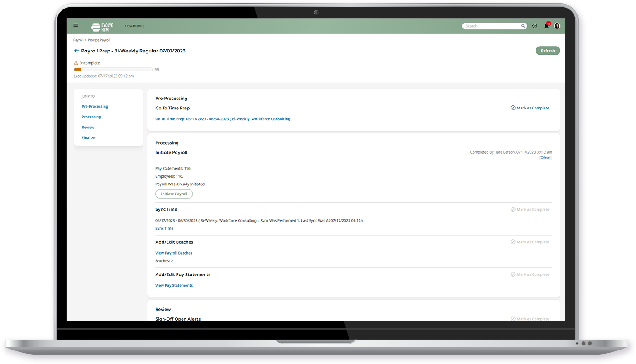This screenshot has height=364, width=636.
Task: Click the 9% progress bar
Action: (113, 69)
